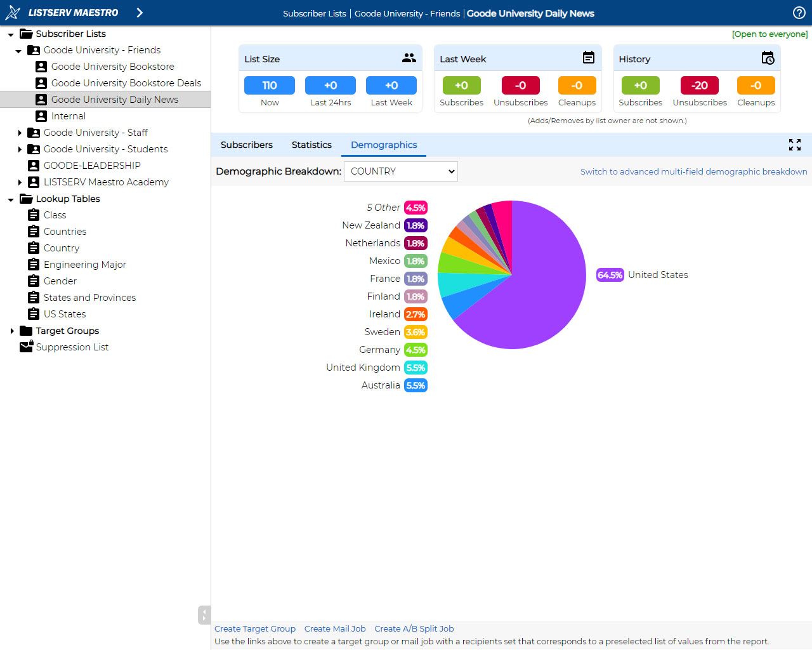Click the Target Groups folder icon

click(x=26, y=331)
